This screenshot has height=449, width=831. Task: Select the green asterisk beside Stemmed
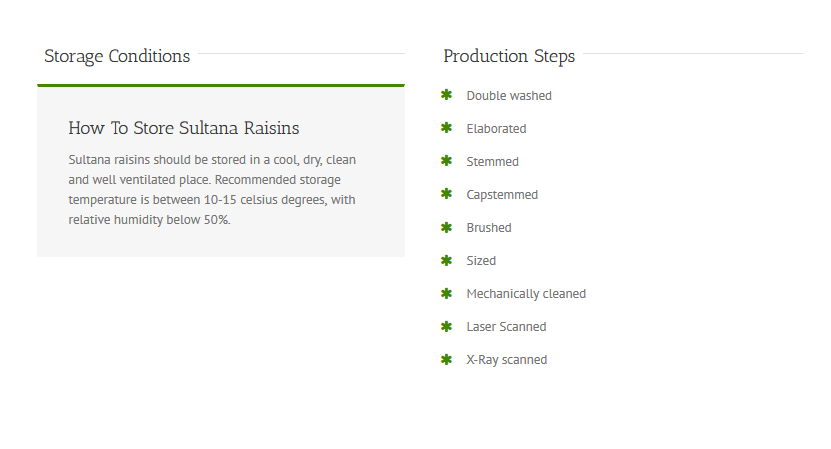click(446, 161)
